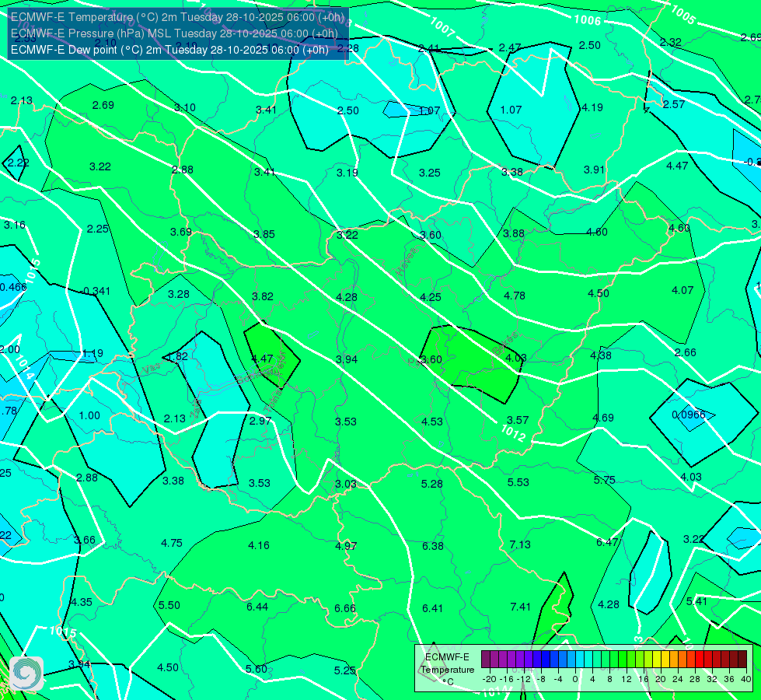Click the 2.57 dew point value
Viewport: 761px width, 700px height.
pos(674,104)
